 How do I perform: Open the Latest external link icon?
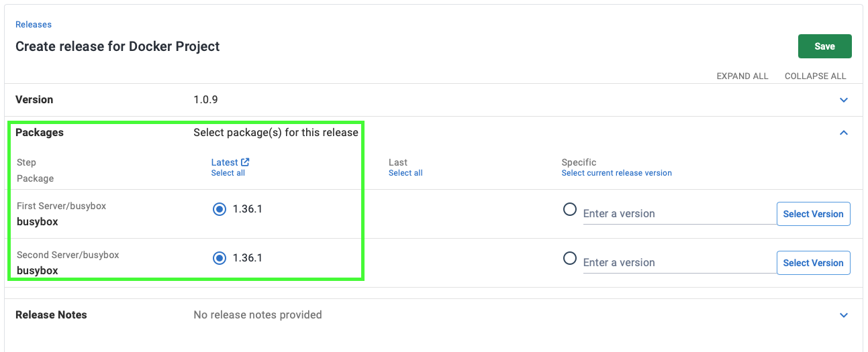tap(245, 162)
